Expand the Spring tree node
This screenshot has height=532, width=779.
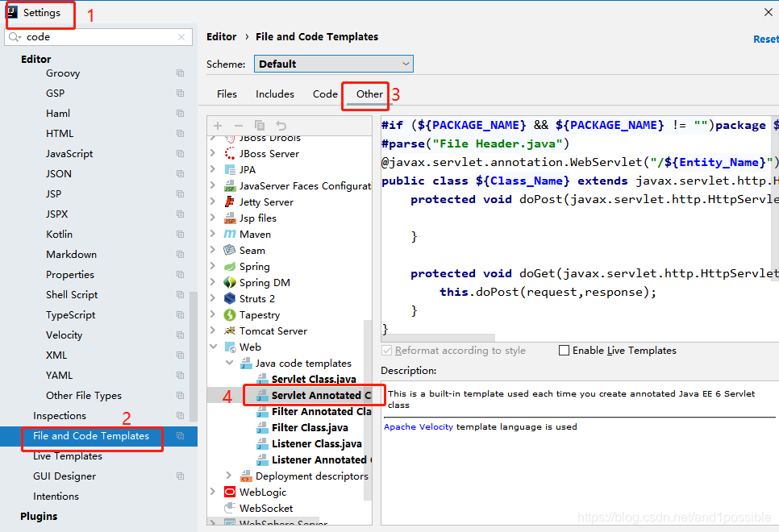[x=213, y=266]
